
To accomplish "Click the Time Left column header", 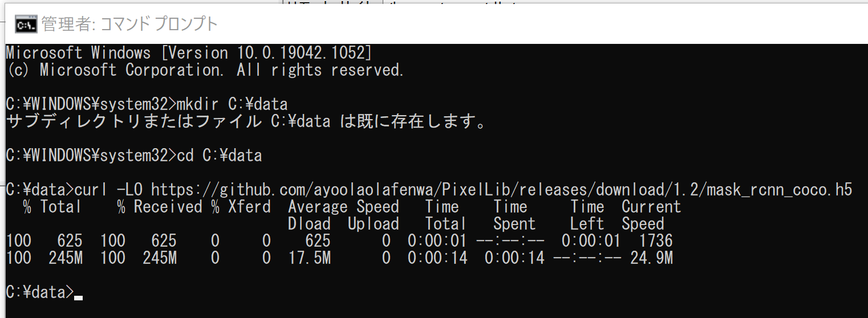I will (587, 215).
